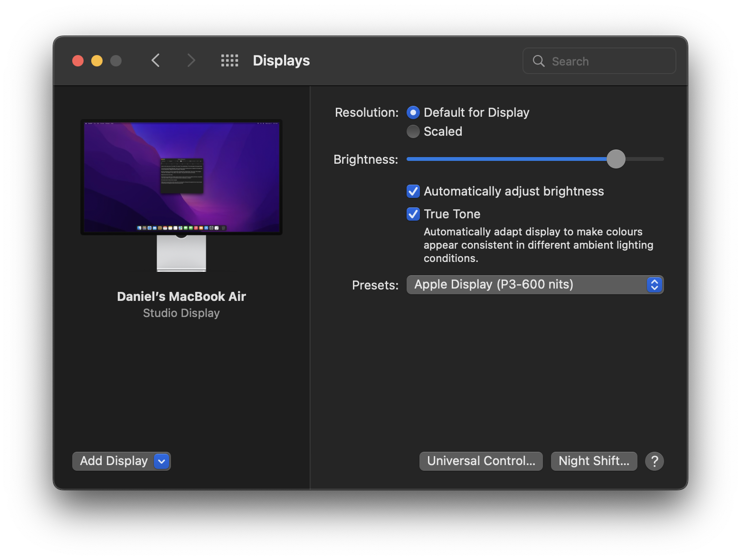Click the Brightness label
The height and width of the screenshot is (560, 741).
coord(366,159)
